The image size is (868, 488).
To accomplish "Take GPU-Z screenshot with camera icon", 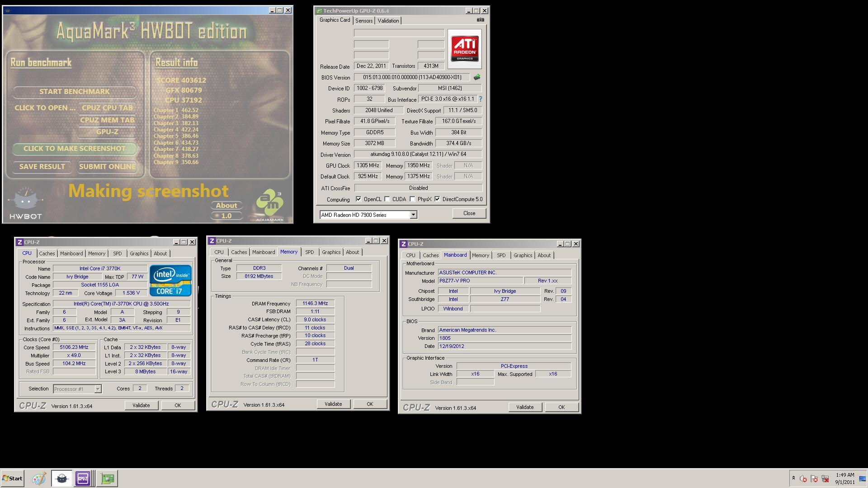I will pyautogui.click(x=481, y=20).
